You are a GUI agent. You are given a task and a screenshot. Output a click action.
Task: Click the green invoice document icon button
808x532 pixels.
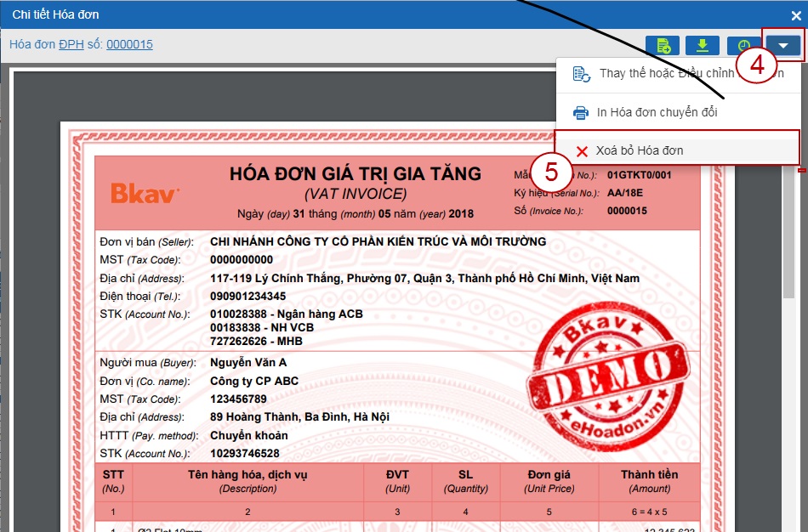coord(663,46)
